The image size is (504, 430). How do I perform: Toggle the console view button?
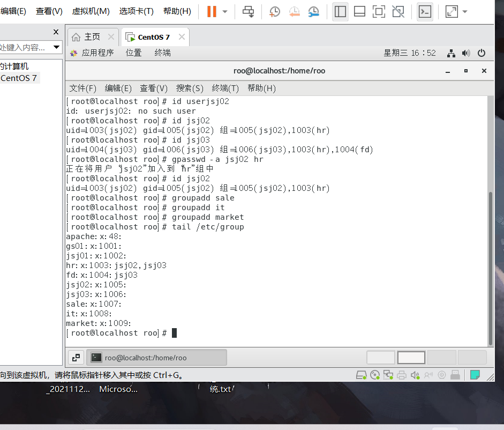(425, 12)
